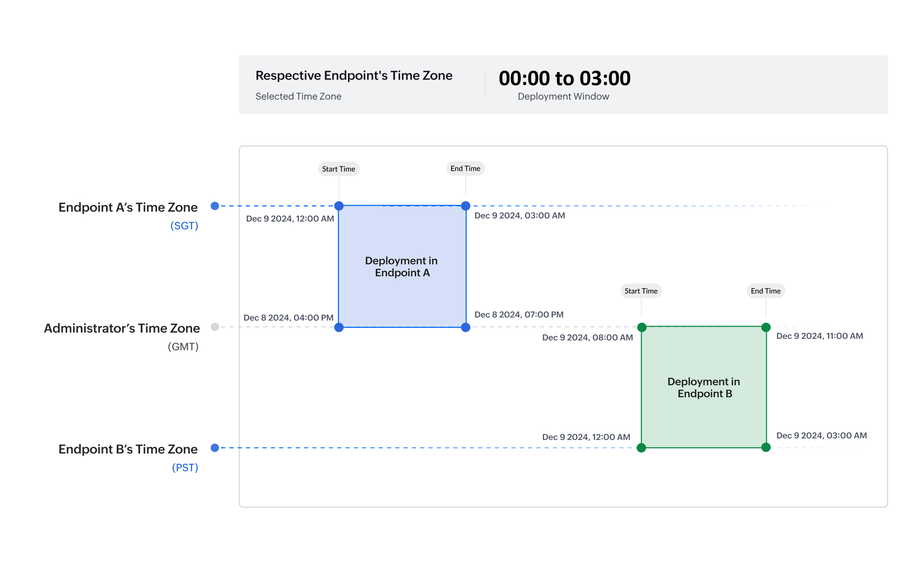The width and height of the screenshot is (924, 563).
Task: Click the '00:00 to 03:00' window value
Action: tap(564, 78)
